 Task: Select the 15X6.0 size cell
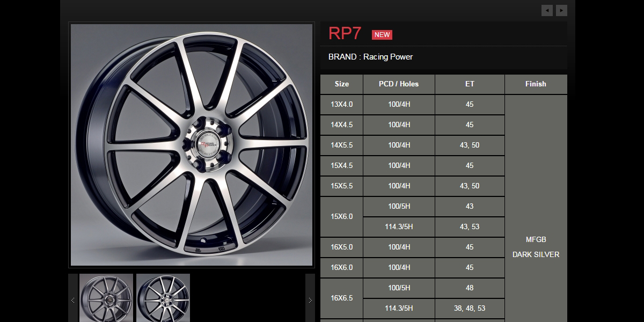342,217
